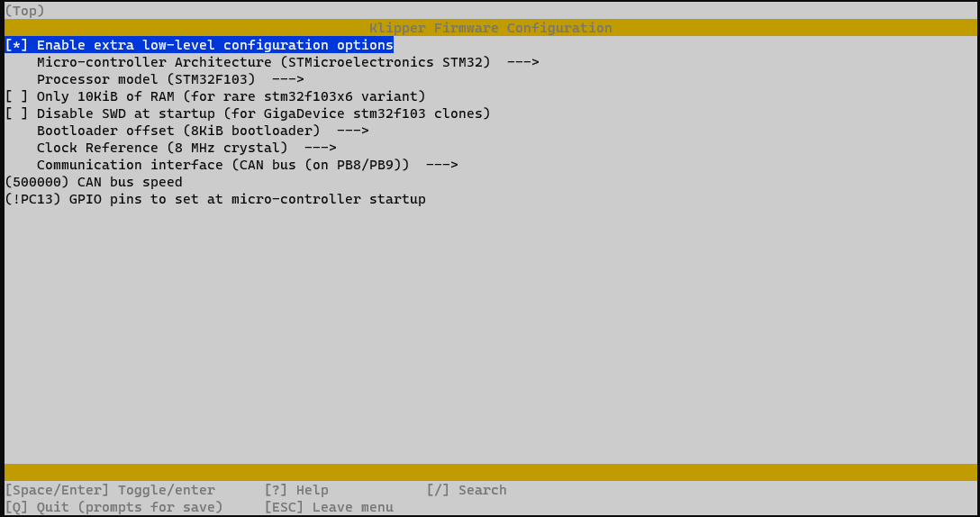Click the (Top) menu path label

point(24,11)
